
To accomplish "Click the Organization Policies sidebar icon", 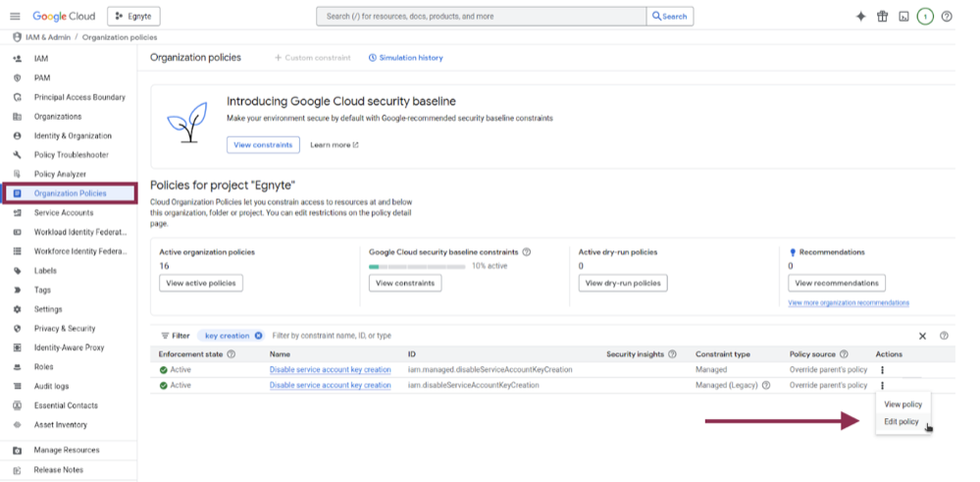I will coord(18,193).
